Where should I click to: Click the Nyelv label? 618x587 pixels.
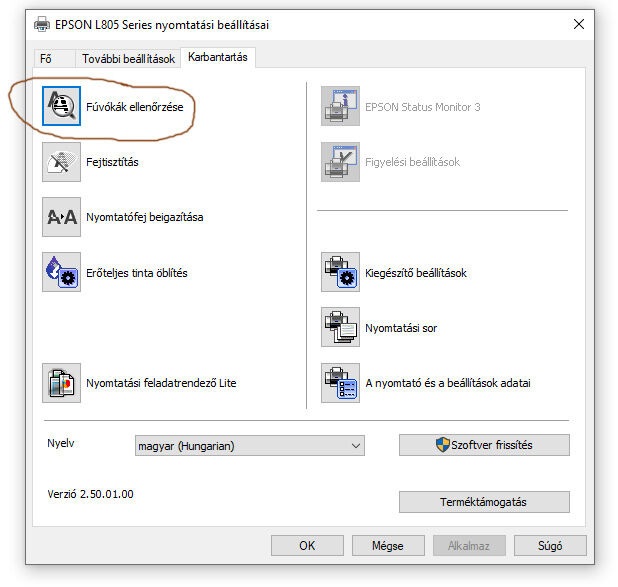point(61,443)
